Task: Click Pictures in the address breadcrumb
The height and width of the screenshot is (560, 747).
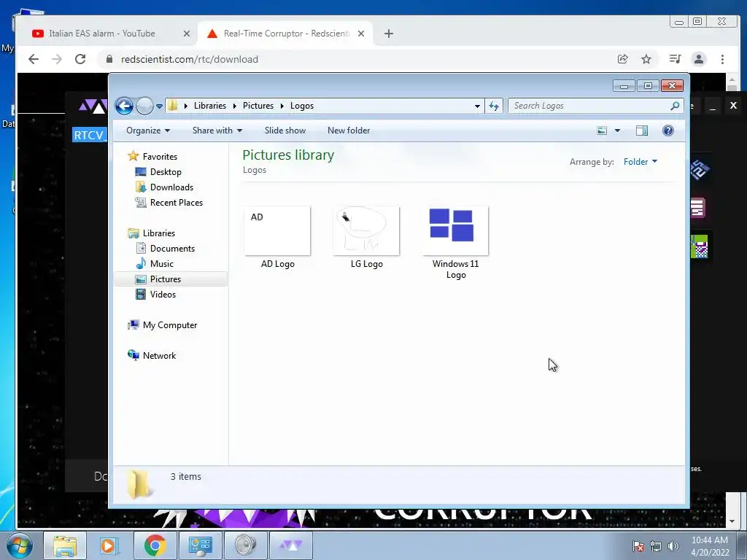Action: point(258,106)
